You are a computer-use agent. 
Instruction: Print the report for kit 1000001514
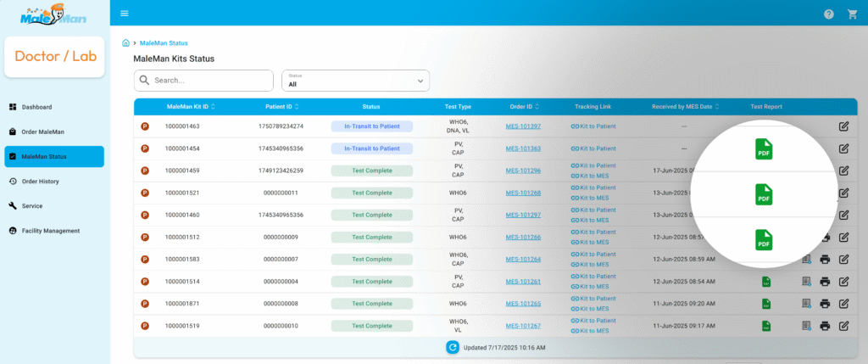tap(825, 282)
